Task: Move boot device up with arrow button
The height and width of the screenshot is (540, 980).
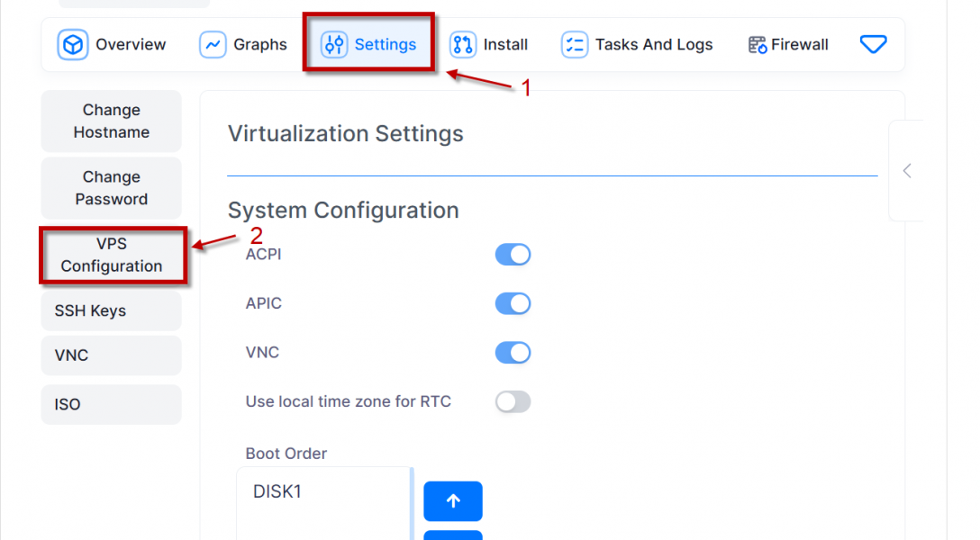Action: (453, 500)
